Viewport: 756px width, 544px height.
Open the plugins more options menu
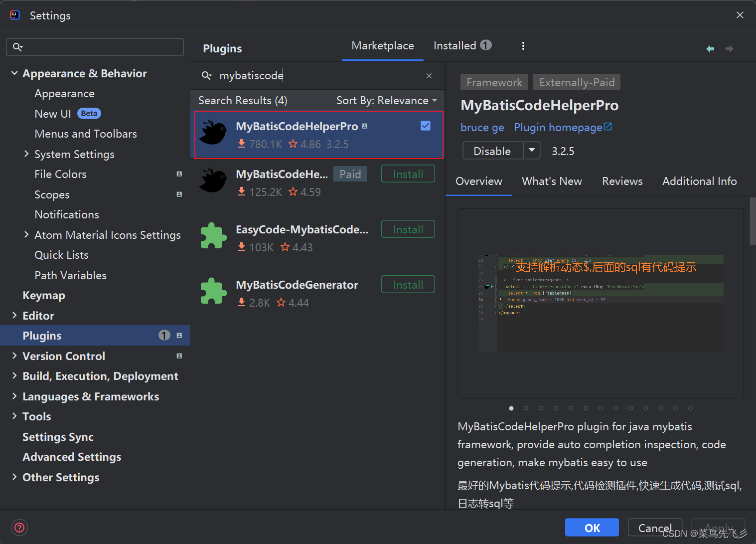pos(523,46)
